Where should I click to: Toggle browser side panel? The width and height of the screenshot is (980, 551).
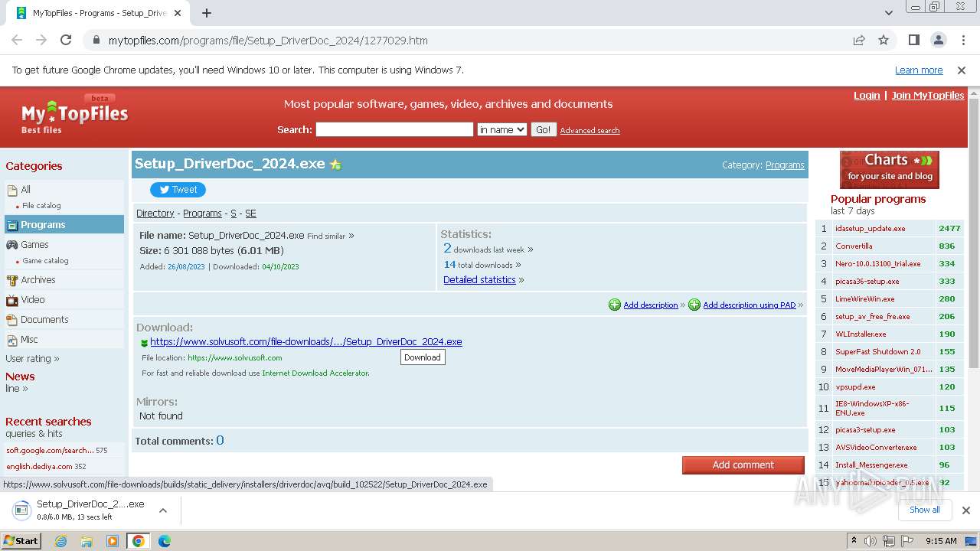(x=914, y=40)
